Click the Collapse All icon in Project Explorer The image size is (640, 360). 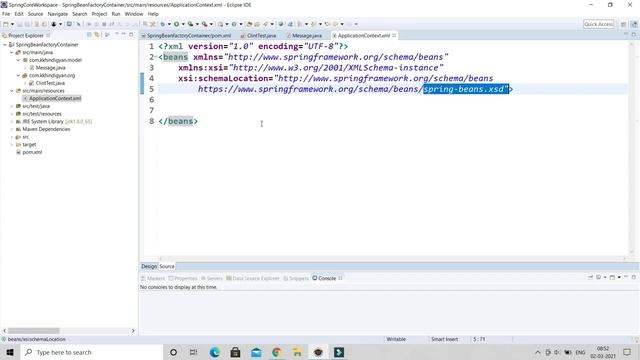89,35
